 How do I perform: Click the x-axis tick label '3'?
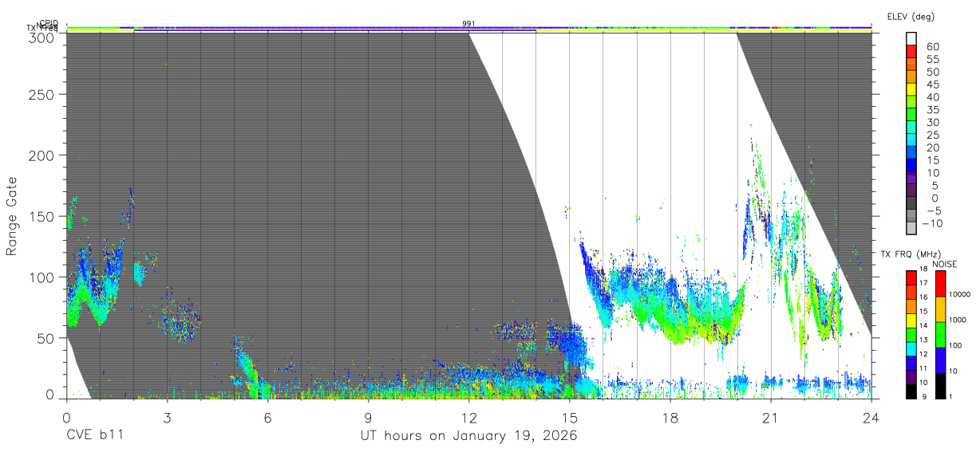pyautogui.click(x=167, y=417)
